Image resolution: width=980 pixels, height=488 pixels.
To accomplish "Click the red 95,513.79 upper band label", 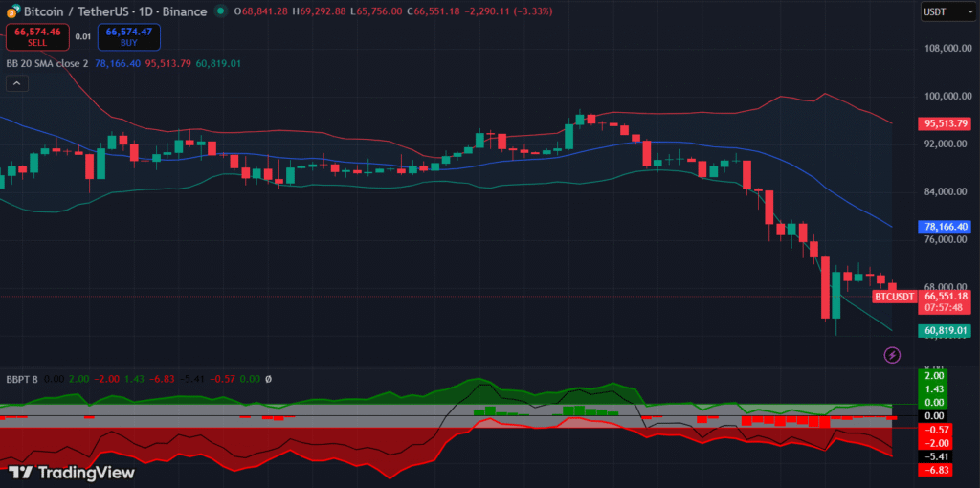I will point(946,123).
